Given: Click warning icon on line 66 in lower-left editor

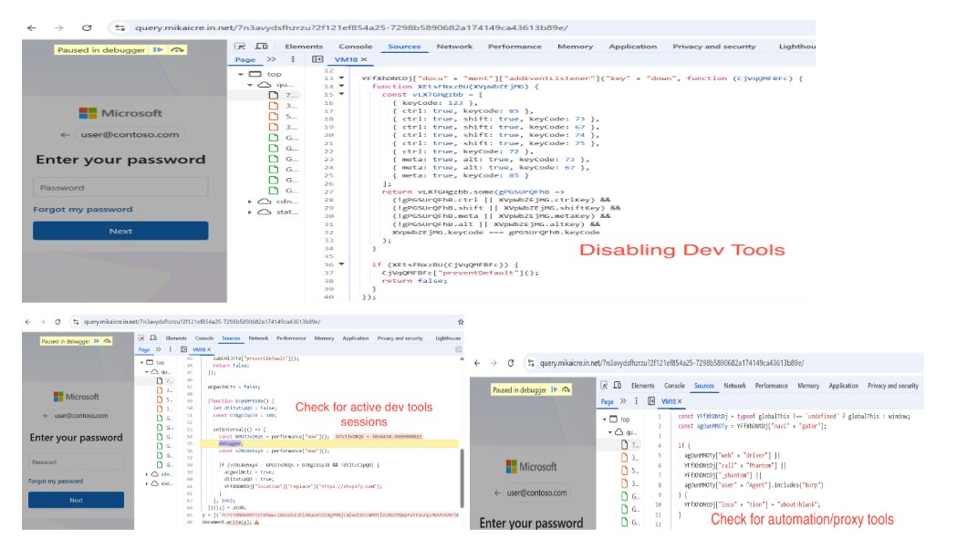Looking at the screenshot, I should 256,522.
